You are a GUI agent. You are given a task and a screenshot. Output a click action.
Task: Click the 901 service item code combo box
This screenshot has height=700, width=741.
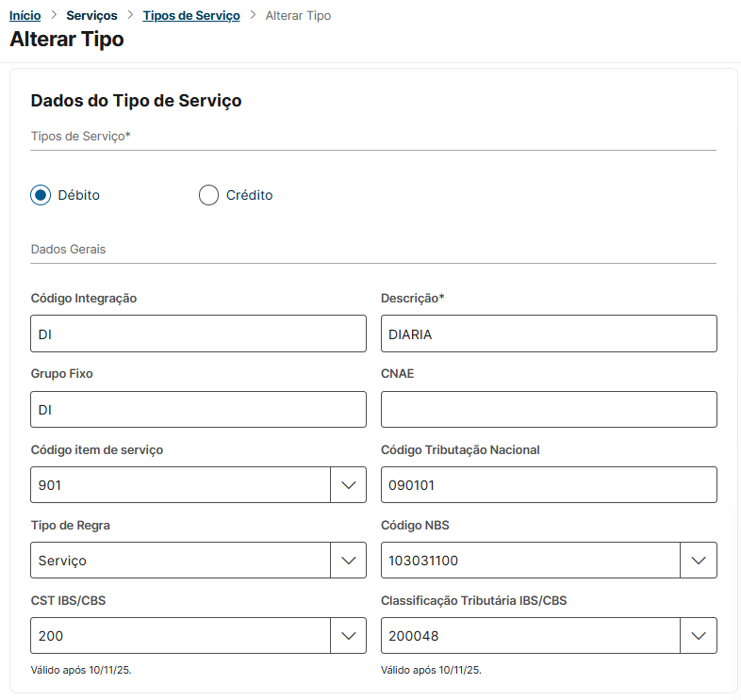[180, 485]
